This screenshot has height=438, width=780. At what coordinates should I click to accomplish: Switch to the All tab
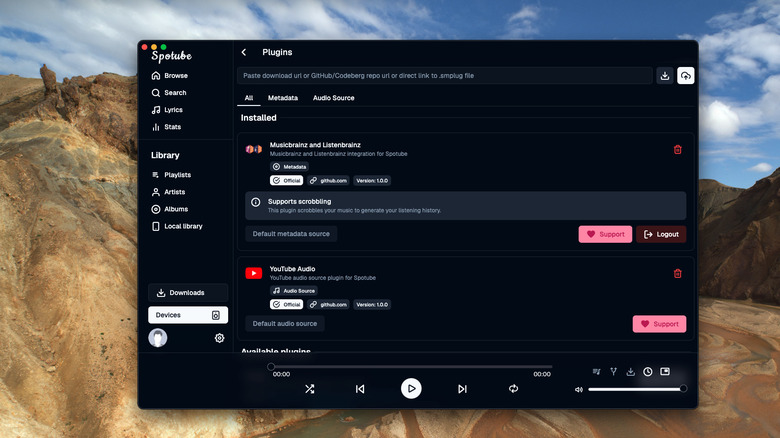[249, 98]
